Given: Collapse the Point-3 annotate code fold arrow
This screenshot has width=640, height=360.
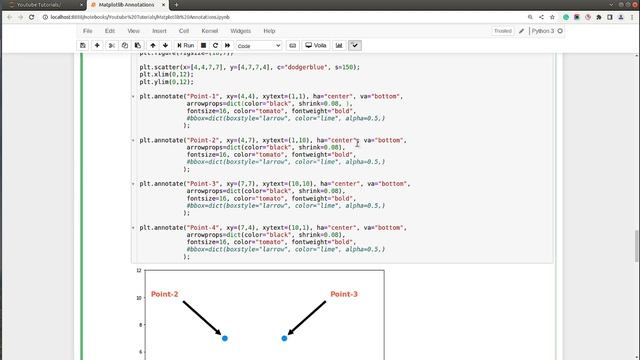Looking at the screenshot, I should [133, 184].
